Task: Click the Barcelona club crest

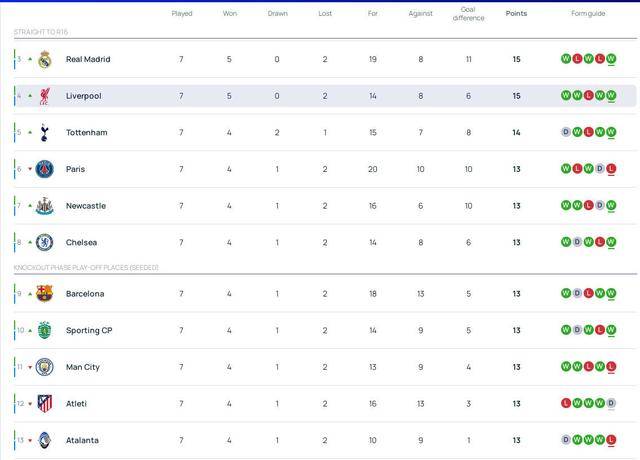Action: click(x=44, y=294)
